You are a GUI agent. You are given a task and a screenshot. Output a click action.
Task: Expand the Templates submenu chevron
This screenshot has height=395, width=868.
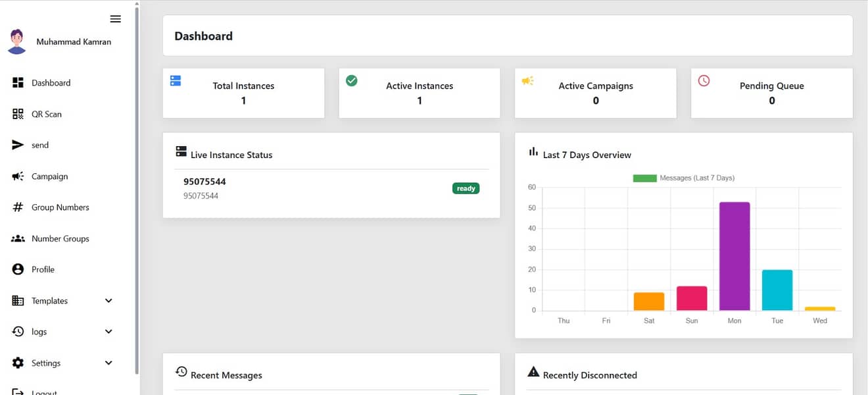[x=108, y=301]
